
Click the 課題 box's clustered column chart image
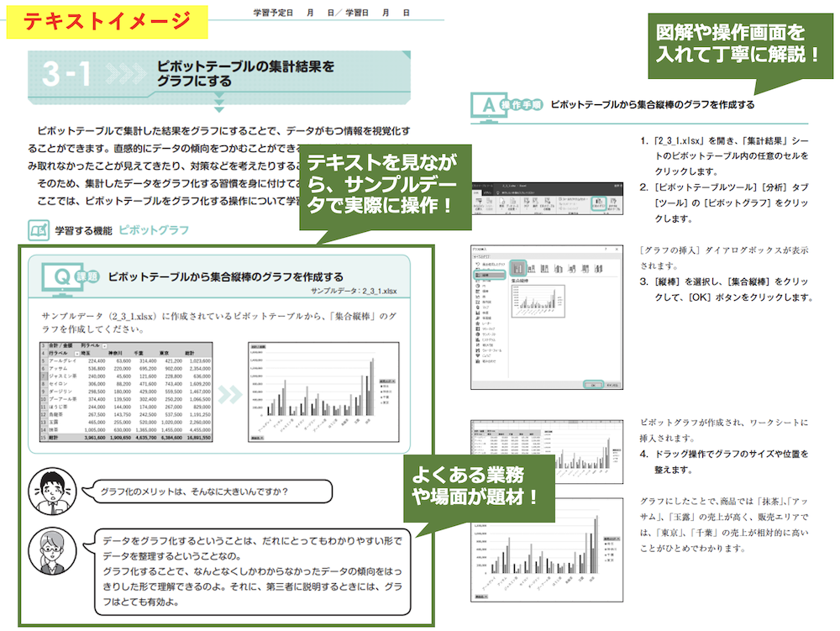coord(323,392)
